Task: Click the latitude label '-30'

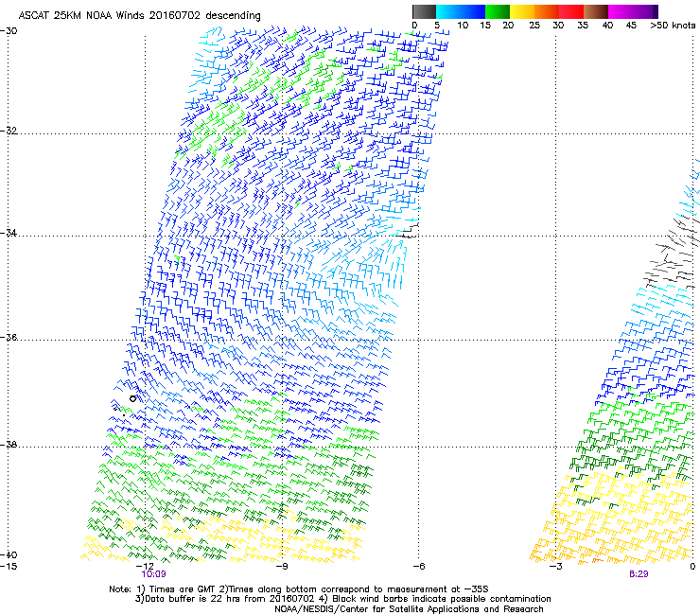Action: (9, 31)
